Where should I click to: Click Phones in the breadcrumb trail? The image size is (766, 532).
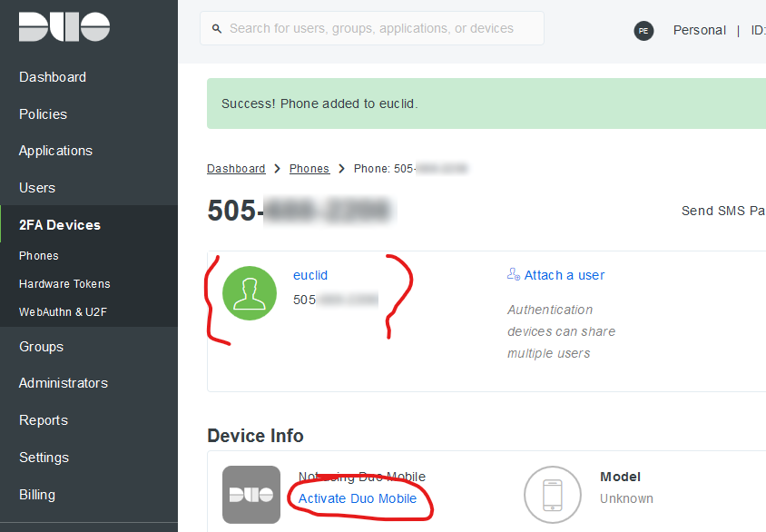[309, 168]
